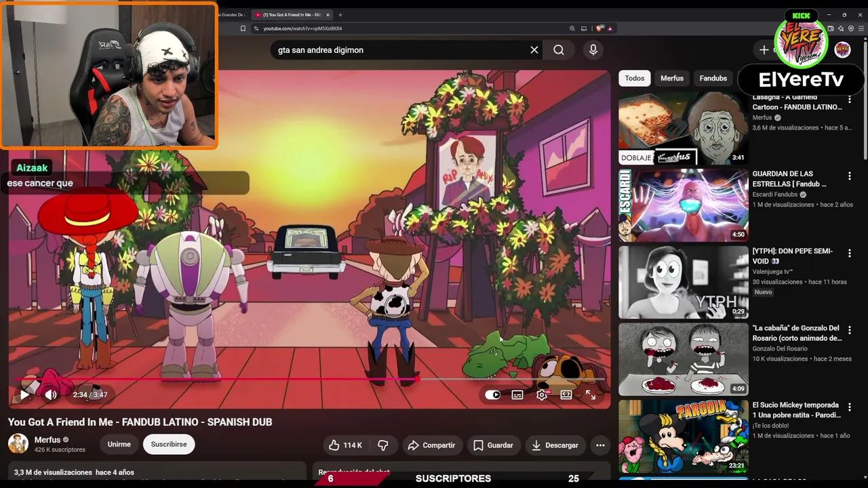Close the 'You Got A Friend In Me' tab

pyautogui.click(x=328, y=14)
